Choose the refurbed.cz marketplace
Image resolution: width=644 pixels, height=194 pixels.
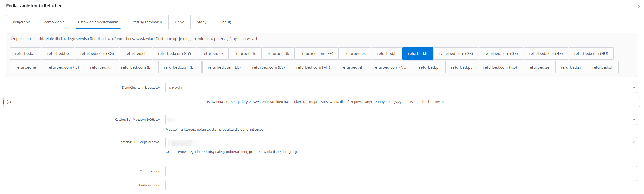213,54
